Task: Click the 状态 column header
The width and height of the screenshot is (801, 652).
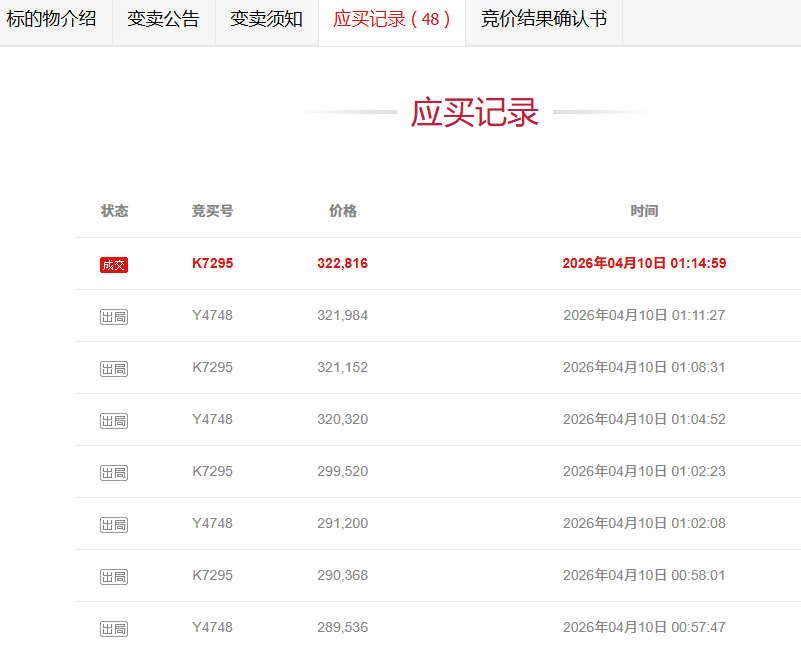Action: click(x=116, y=211)
